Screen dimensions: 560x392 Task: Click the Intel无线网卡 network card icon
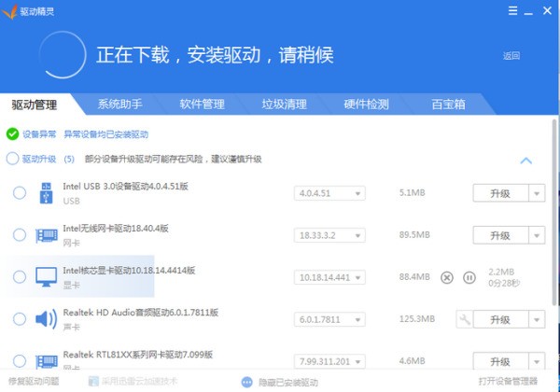click(x=47, y=235)
